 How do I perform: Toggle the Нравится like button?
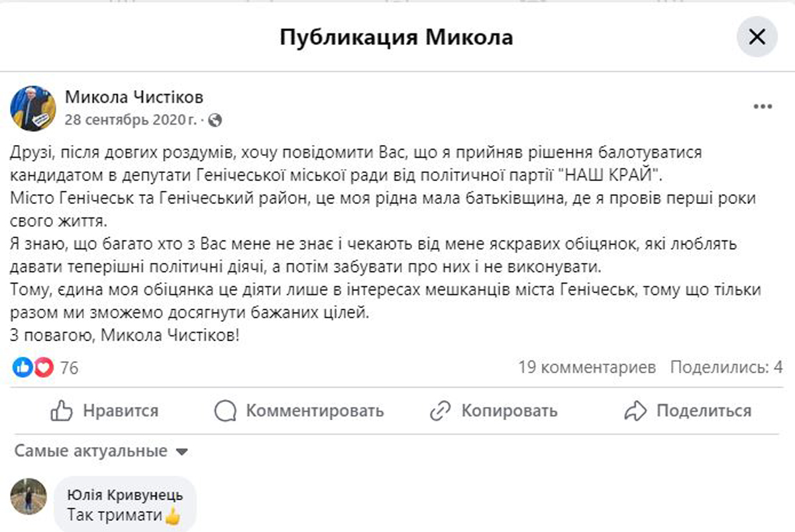105,411
